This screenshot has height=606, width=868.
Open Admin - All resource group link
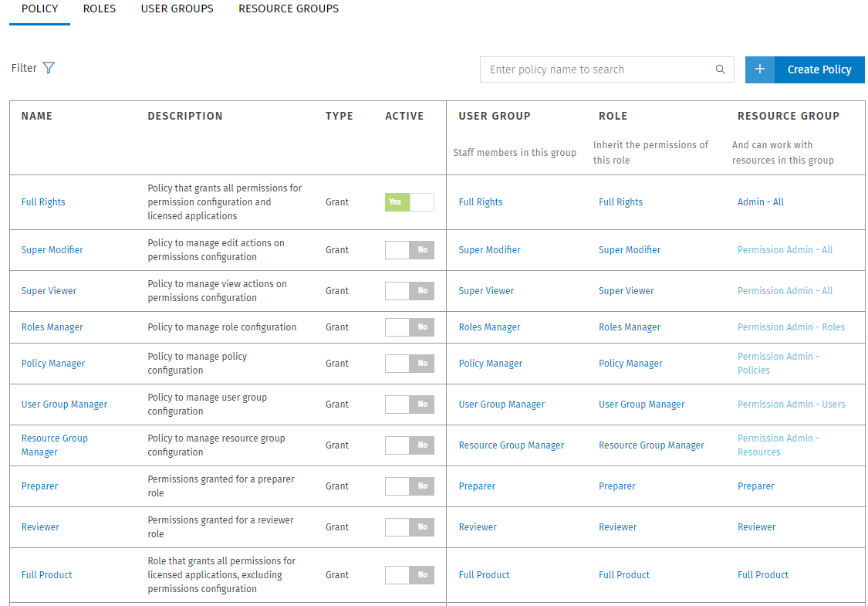[x=760, y=202]
